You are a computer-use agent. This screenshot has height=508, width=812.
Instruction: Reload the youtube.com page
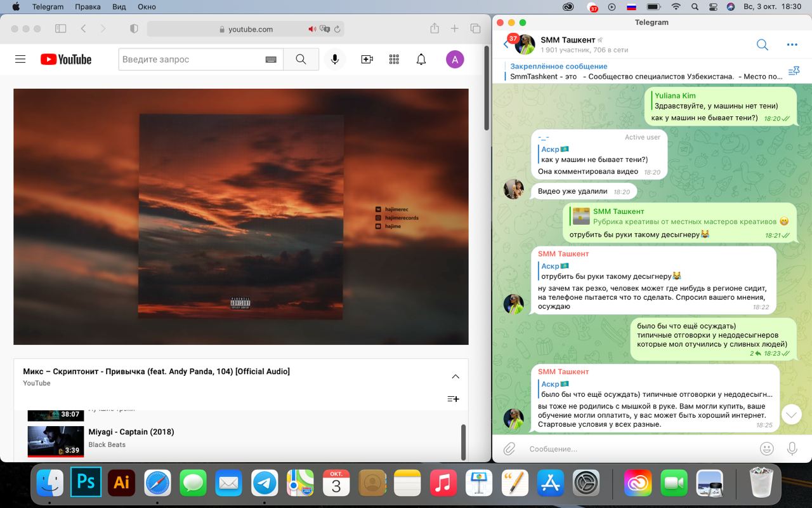point(337,29)
